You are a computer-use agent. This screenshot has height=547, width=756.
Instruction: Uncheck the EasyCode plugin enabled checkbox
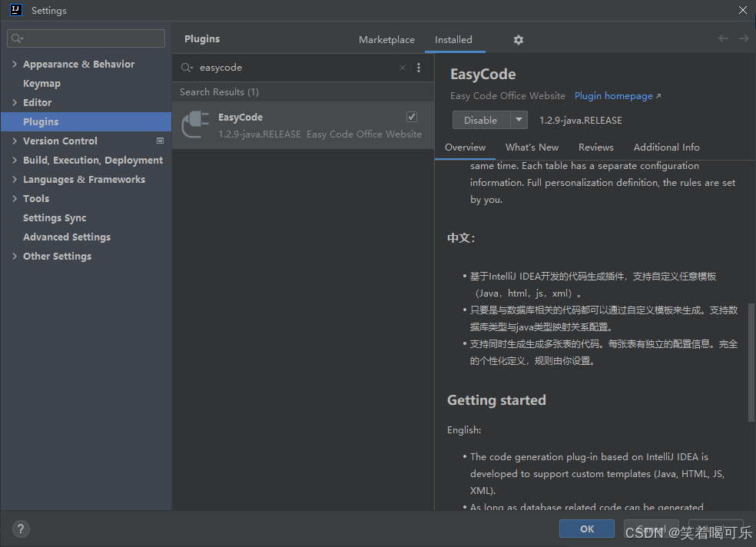[x=412, y=117]
